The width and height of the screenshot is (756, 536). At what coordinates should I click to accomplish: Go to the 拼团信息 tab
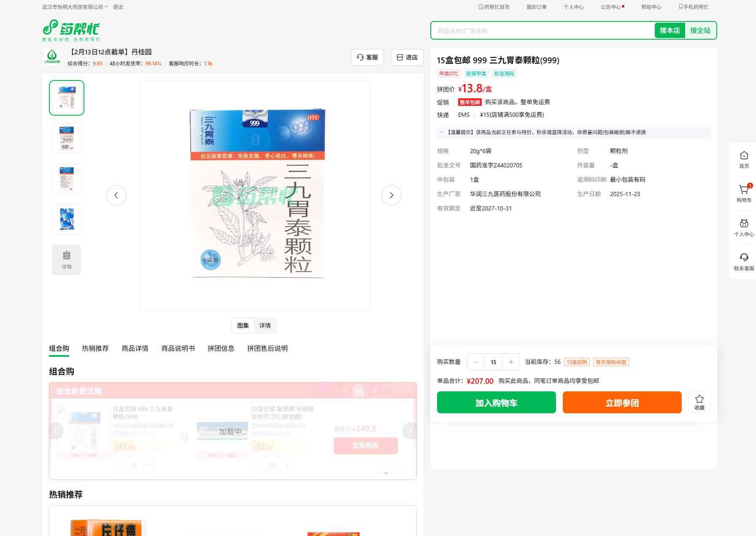(x=221, y=348)
